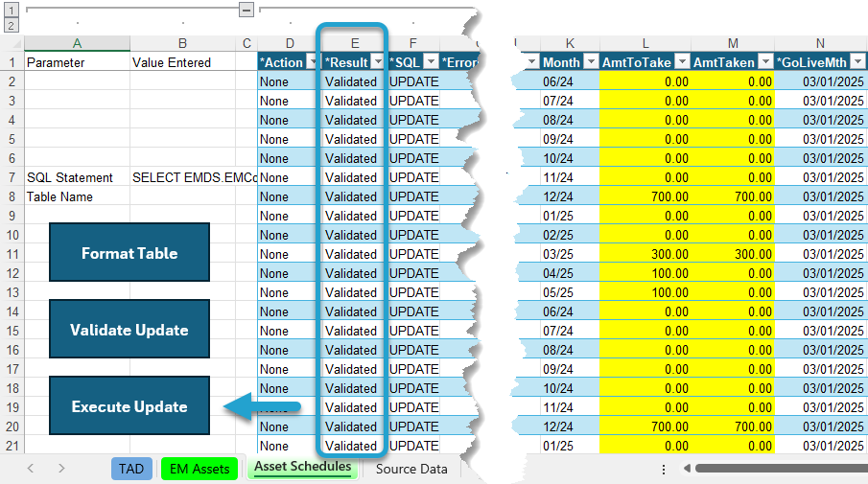Click the horizontal scrollbar thumb
This screenshot has height=484, width=868.
tap(781, 469)
